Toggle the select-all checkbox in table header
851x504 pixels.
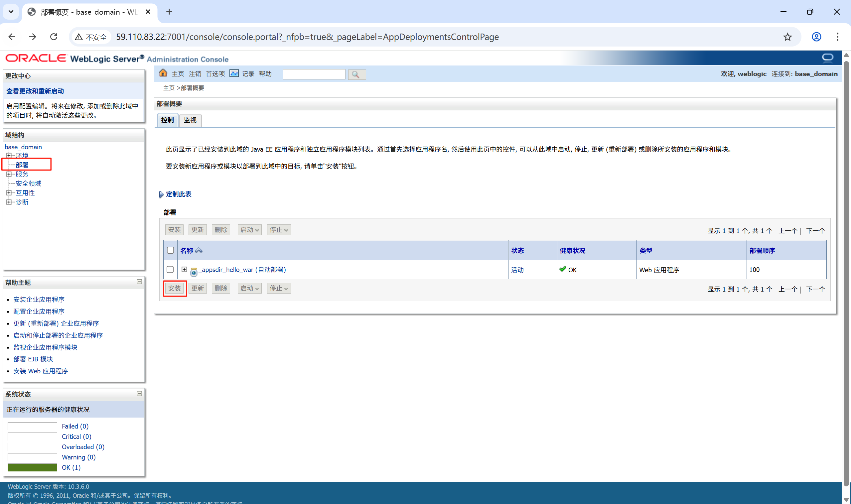170,250
